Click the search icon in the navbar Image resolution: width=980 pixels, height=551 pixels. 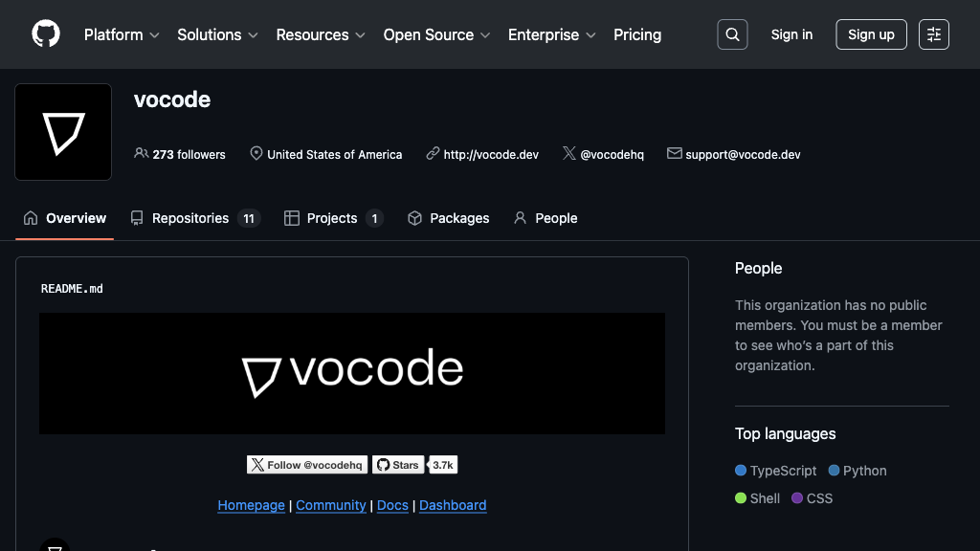click(732, 33)
